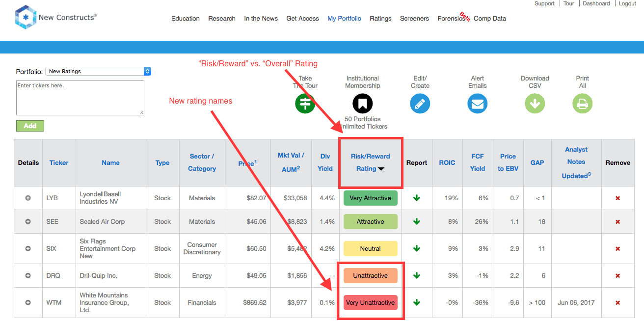
Task: Click the Logout link
Action: coord(627,3)
